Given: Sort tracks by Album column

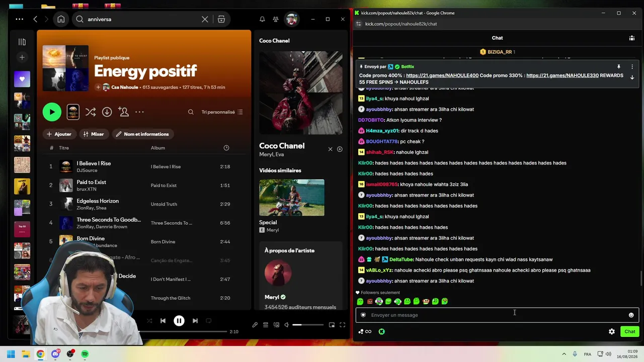Looking at the screenshot, I should tap(158, 148).
